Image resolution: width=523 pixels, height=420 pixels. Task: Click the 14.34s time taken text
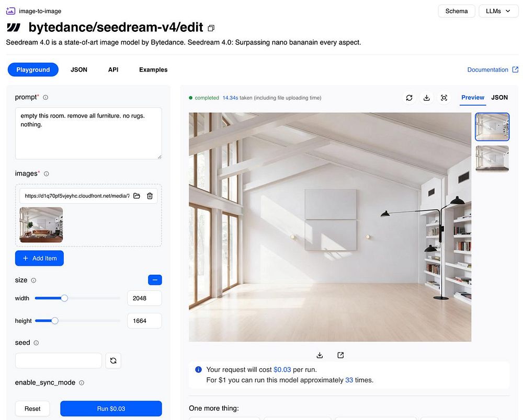coord(230,98)
